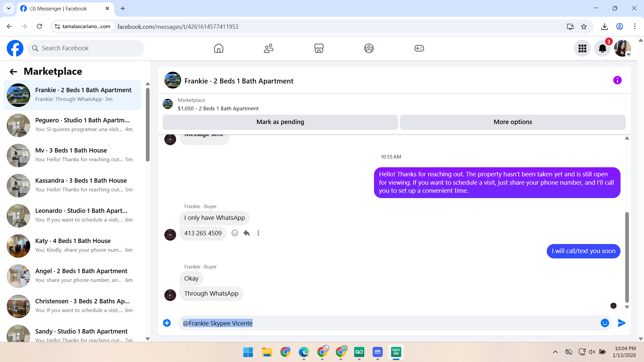
Task: Open the Friends icon in top navigation
Action: 268,48
